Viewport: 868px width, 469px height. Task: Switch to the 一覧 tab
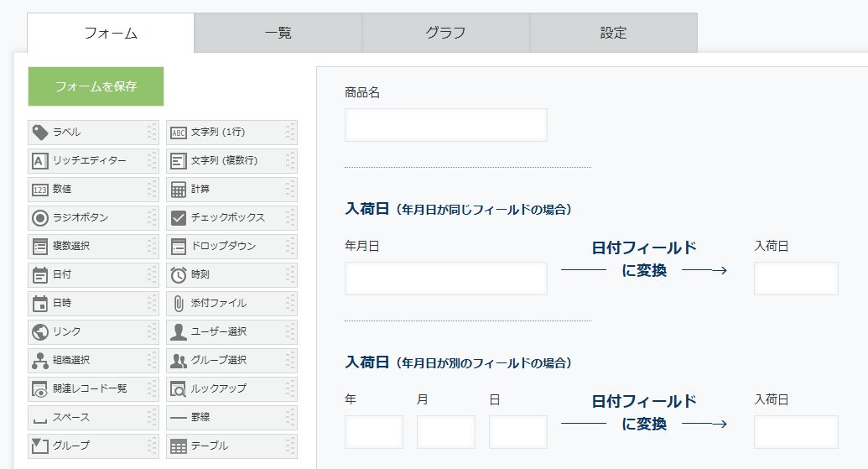pyautogui.click(x=278, y=34)
